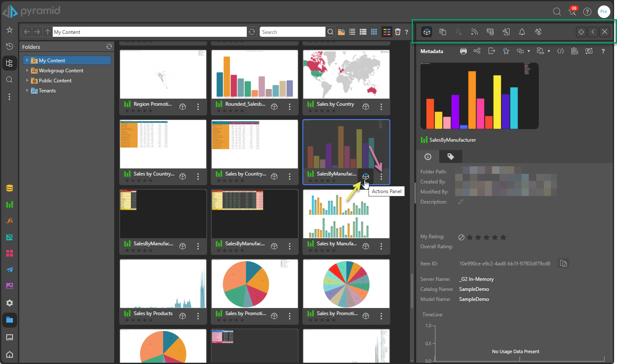This screenshot has width=617, height=364.
Task: Switch to the simple list view
Action: (352, 32)
